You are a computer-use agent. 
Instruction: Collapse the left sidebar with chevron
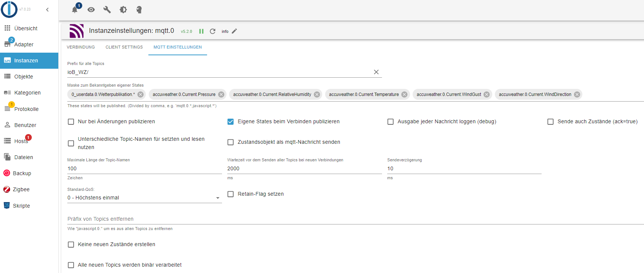pos(47,10)
